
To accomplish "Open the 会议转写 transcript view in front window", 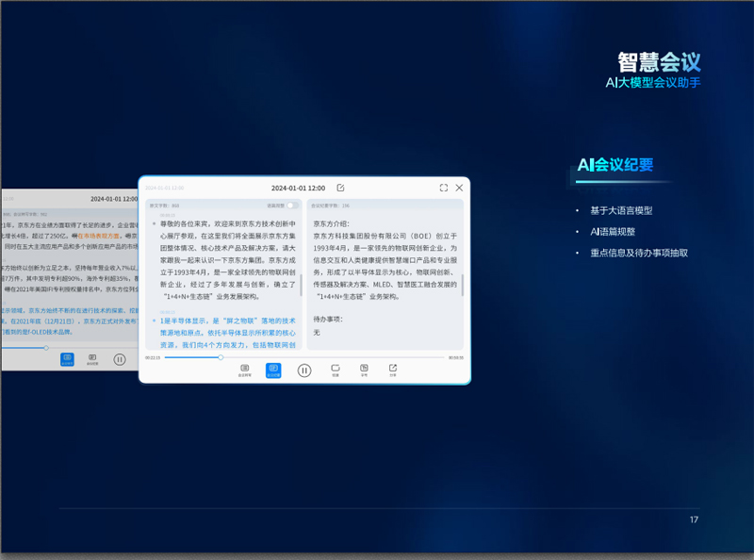I will pos(244,370).
